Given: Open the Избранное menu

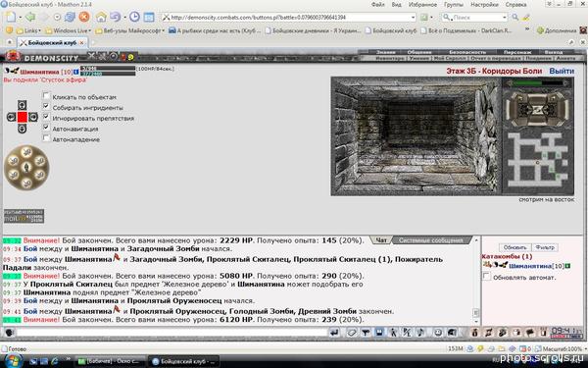Looking at the screenshot, I should pyautogui.click(x=422, y=5).
